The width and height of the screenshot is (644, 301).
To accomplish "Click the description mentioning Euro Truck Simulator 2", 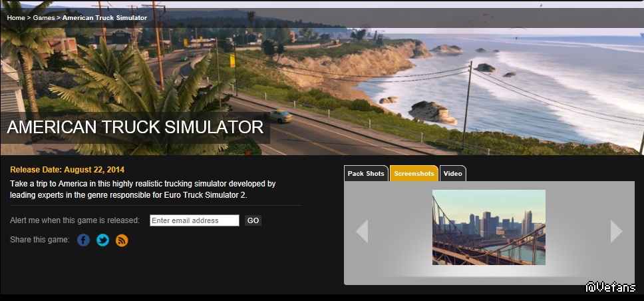I will (142, 189).
